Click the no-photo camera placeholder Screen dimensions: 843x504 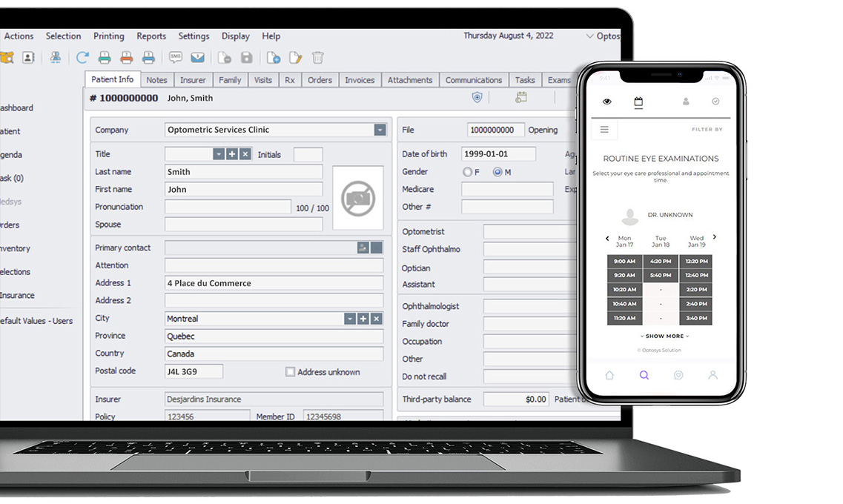pos(358,199)
